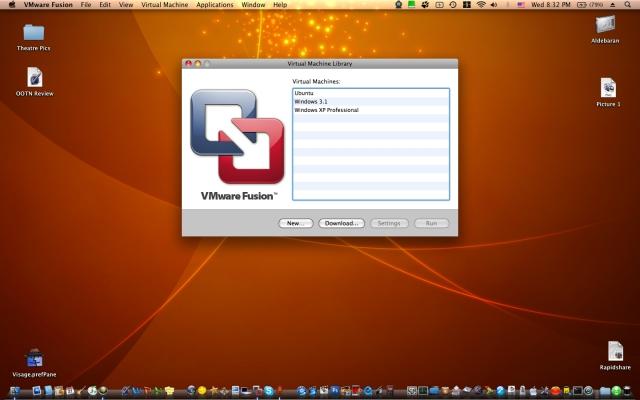Click the paw print menu bar icon
Viewport: 640px width, 400px height.
point(425,5)
